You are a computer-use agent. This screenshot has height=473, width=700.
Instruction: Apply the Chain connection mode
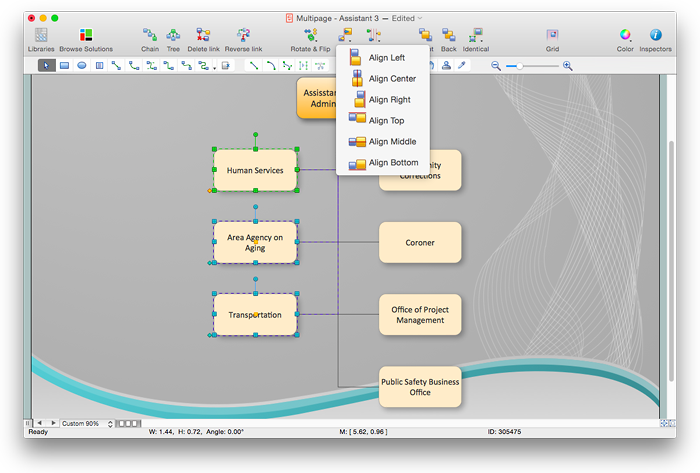[x=150, y=40]
